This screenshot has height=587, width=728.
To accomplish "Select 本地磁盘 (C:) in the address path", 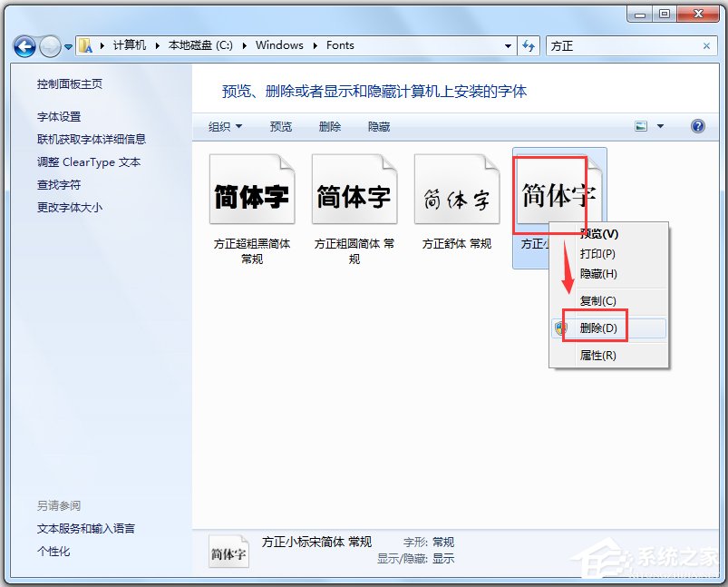I will 200,45.
